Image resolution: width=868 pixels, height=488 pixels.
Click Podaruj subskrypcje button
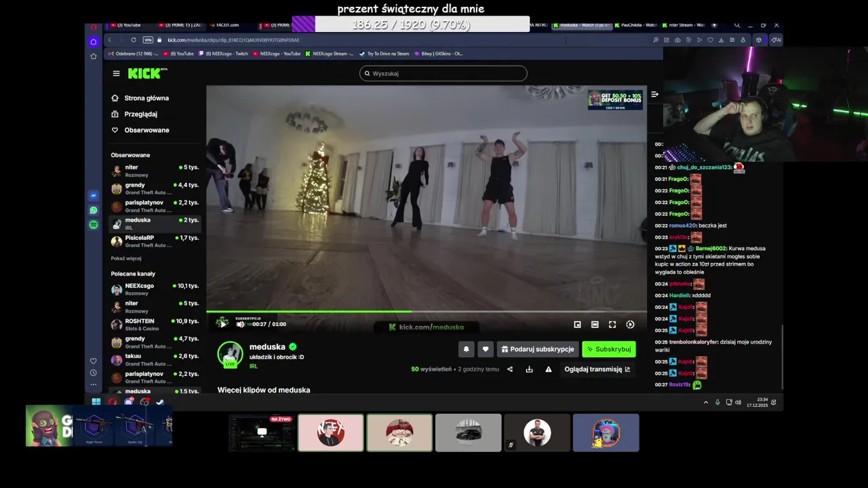point(537,349)
